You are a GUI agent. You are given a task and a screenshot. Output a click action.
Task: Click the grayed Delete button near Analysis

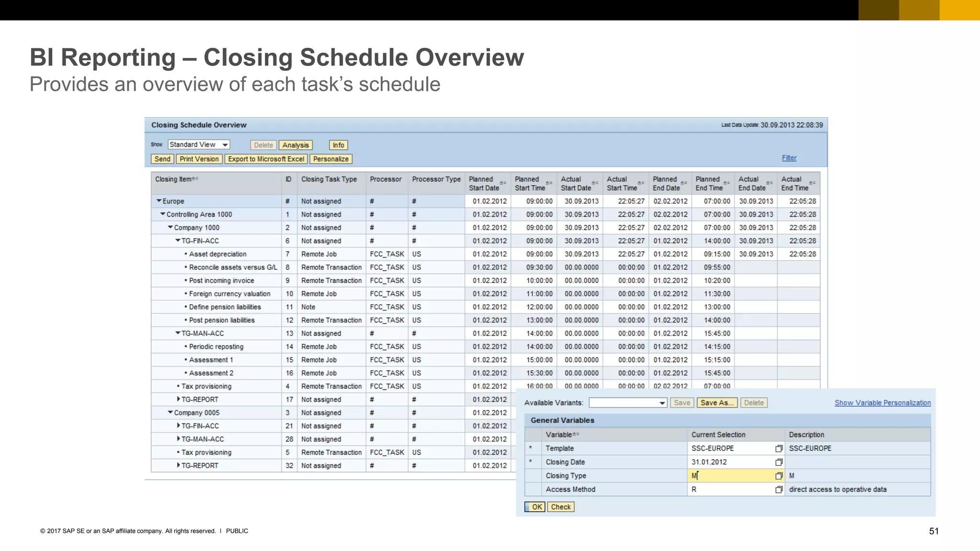pos(263,145)
